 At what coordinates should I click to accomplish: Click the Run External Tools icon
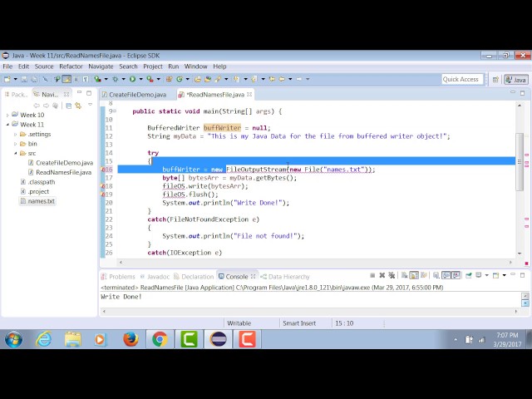click(150, 79)
